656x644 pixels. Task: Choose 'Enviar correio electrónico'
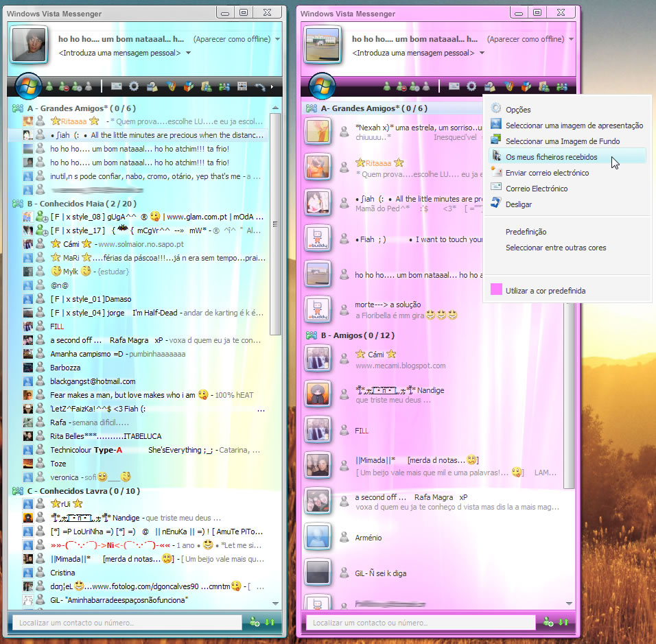tap(567, 173)
